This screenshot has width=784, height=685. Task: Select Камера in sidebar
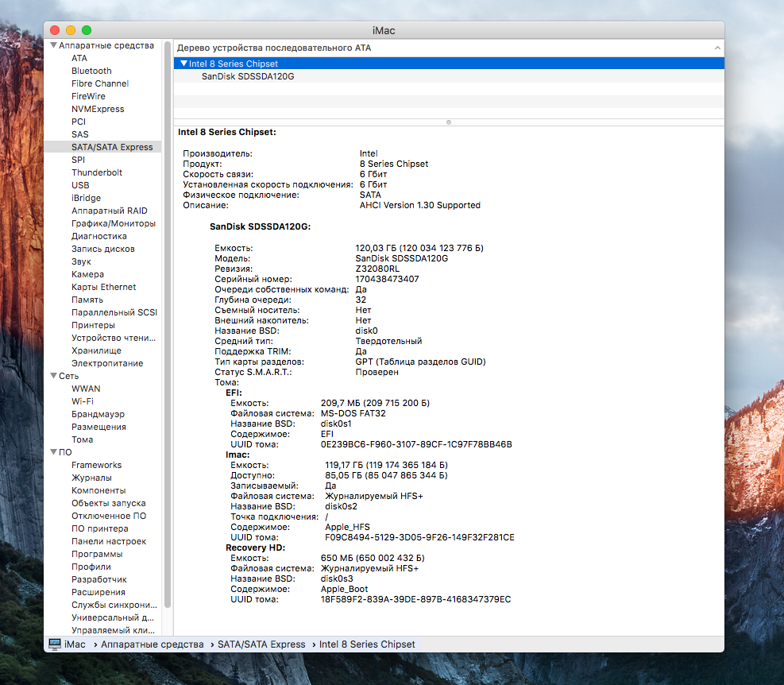[87, 274]
